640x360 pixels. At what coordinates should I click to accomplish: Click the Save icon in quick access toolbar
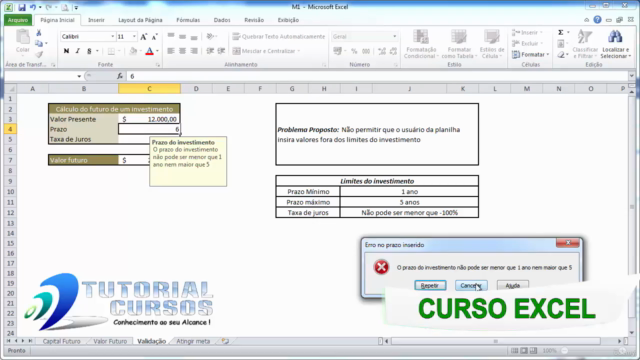[x=22, y=7]
